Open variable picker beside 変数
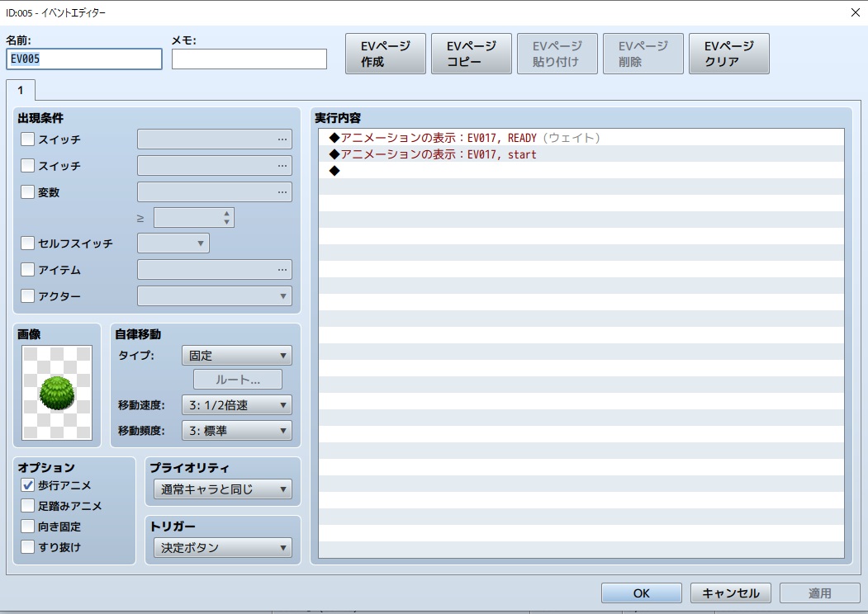This screenshot has height=614, width=868. pos(282,192)
